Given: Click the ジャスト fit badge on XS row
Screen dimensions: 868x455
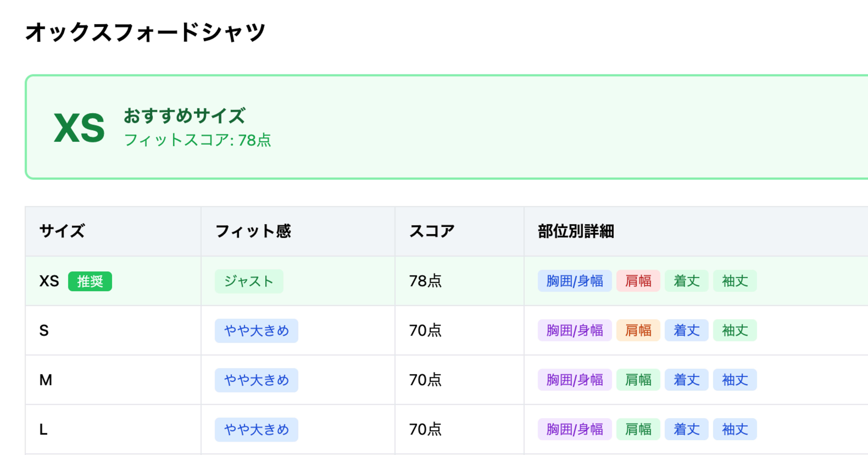Looking at the screenshot, I should [249, 281].
